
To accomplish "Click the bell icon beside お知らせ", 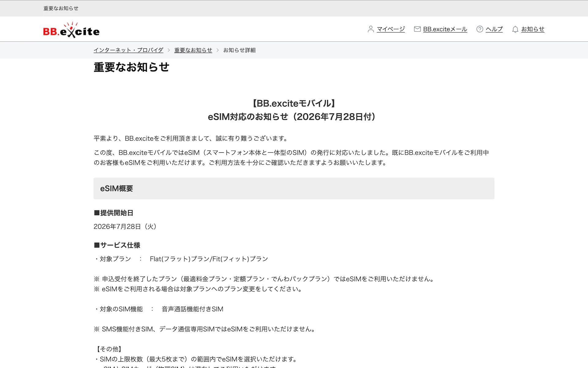I will [x=515, y=29].
